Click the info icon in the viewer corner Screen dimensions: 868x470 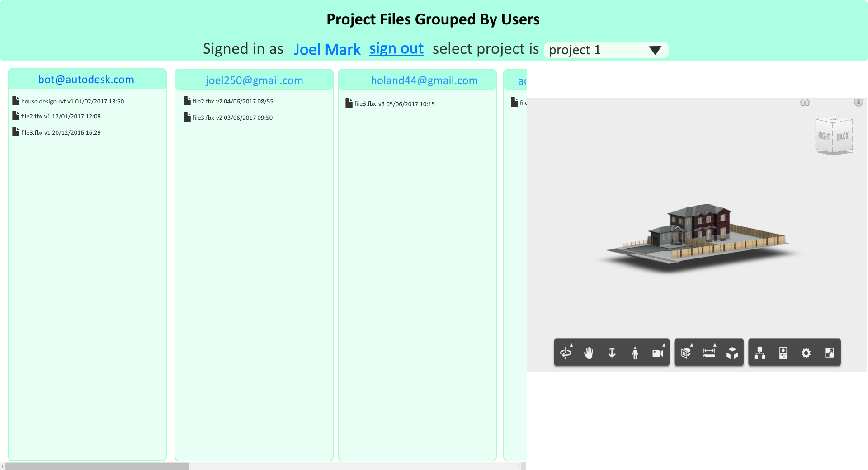click(859, 102)
